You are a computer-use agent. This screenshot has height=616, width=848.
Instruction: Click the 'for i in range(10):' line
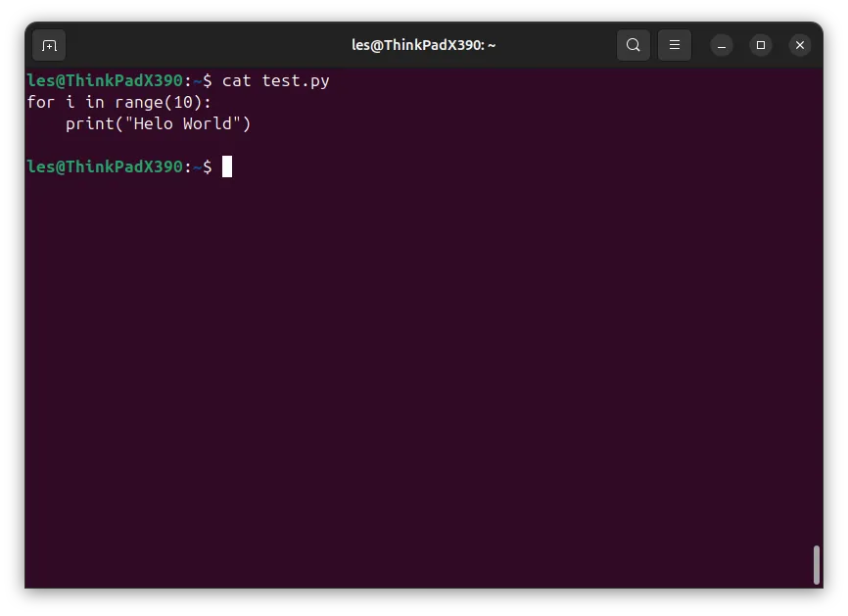119,102
